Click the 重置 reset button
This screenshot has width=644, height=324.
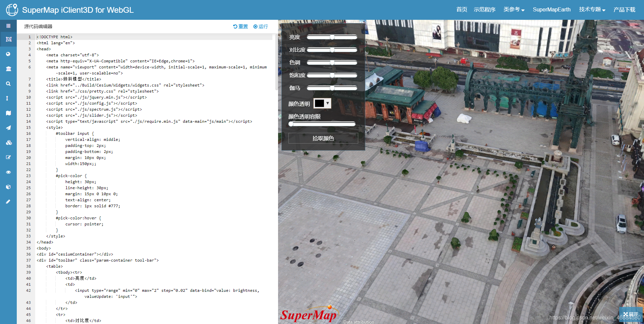tap(240, 26)
